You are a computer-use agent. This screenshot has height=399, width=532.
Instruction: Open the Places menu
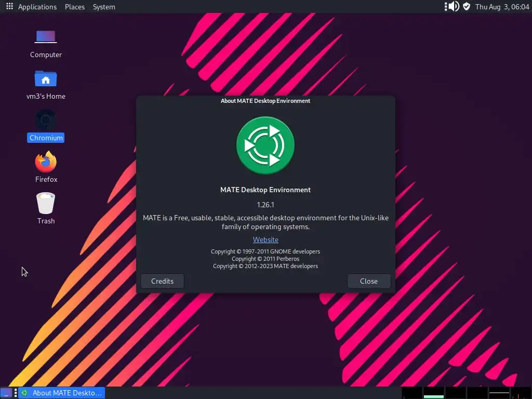click(75, 7)
